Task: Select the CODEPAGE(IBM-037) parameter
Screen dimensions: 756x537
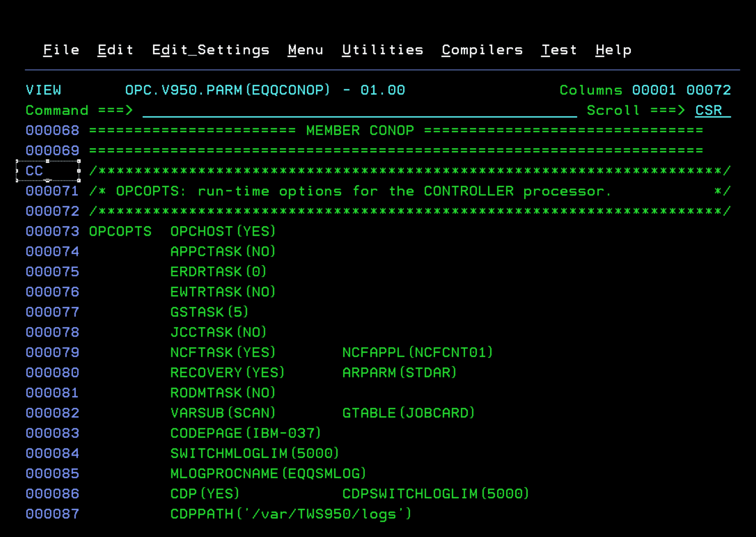Action: pos(245,433)
